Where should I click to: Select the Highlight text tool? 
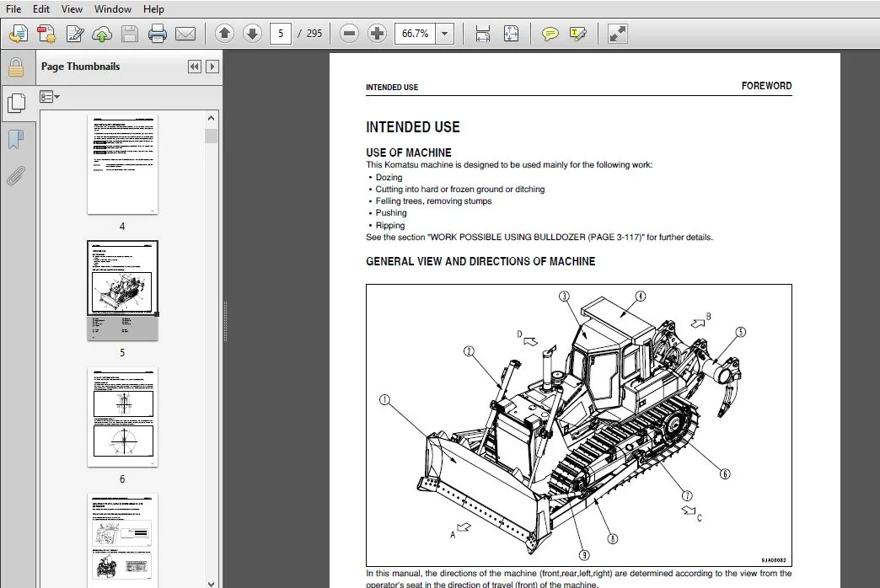[577, 34]
